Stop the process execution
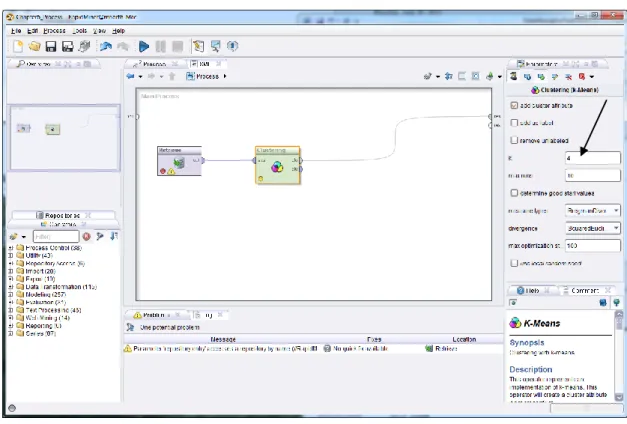Screen dimensions: 627x424 [x=178, y=46]
